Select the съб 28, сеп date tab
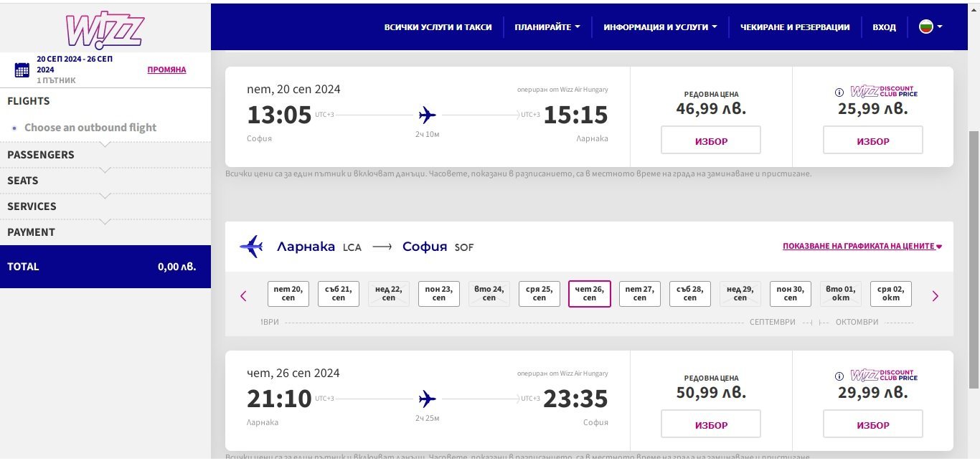 coord(690,294)
